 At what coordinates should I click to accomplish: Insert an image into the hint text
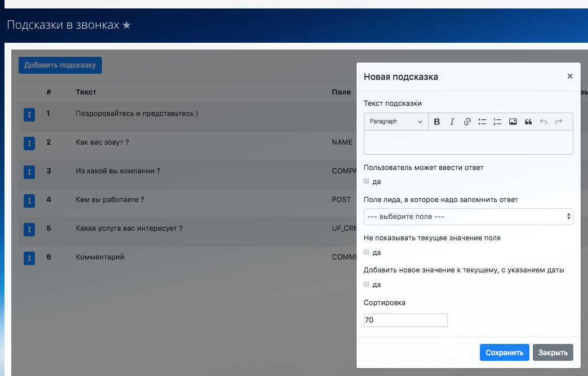[x=513, y=122]
